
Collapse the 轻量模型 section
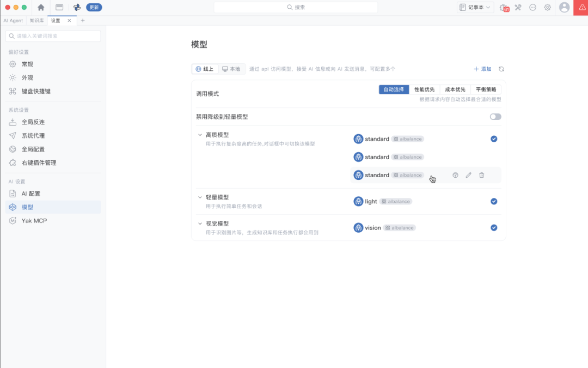coord(200,197)
